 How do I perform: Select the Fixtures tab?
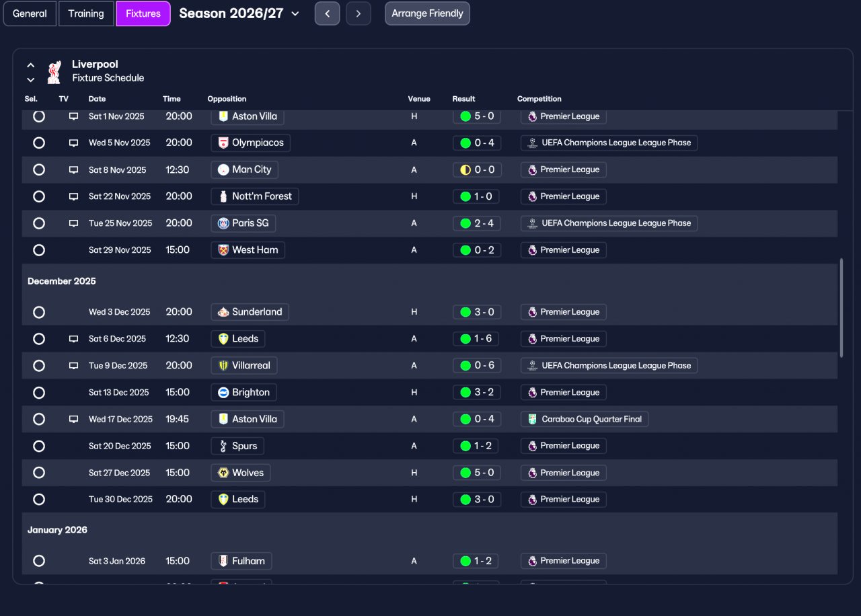click(143, 13)
